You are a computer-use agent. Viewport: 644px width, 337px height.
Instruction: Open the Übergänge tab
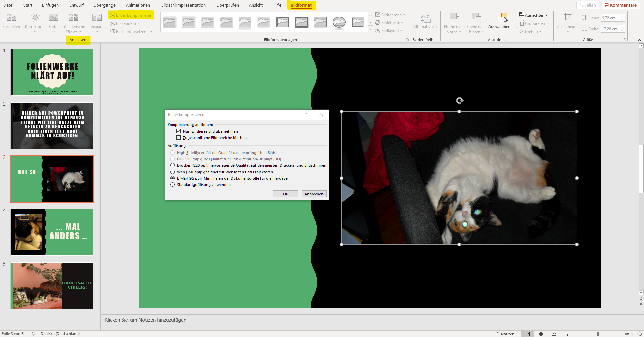tap(104, 5)
